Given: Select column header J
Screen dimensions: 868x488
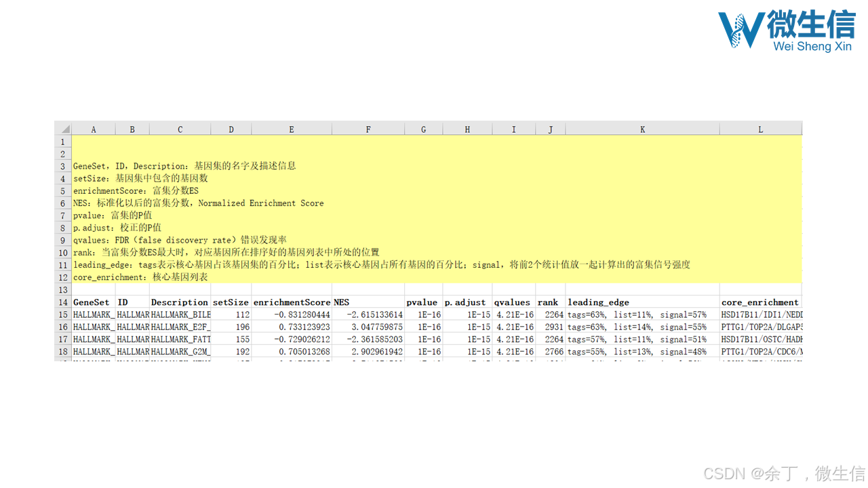Looking at the screenshot, I should pyautogui.click(x=549, y=129).
